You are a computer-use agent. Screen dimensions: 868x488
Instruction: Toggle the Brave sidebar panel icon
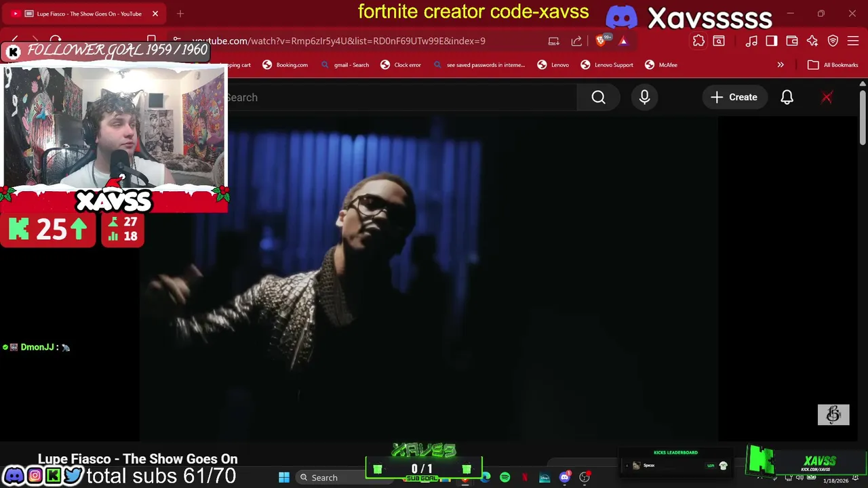772,41
